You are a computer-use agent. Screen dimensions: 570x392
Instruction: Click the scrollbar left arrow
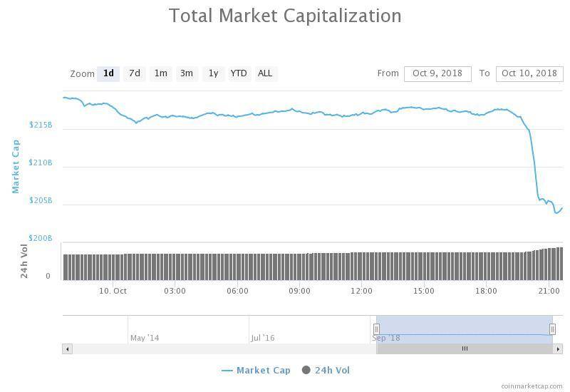68,349
